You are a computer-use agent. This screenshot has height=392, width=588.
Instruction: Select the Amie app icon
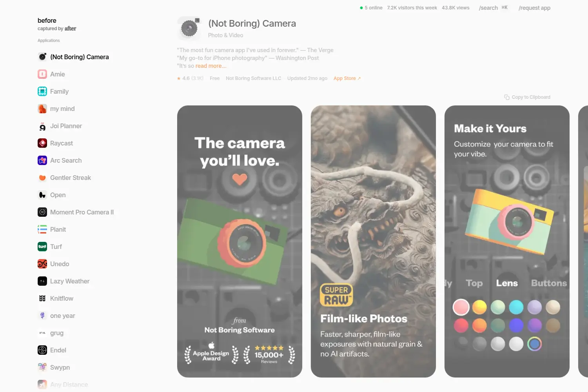(x=42, y=74)
